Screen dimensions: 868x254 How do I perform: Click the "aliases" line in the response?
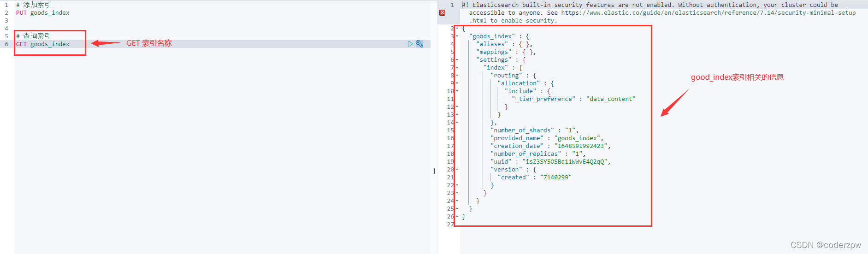pos(504,44)
